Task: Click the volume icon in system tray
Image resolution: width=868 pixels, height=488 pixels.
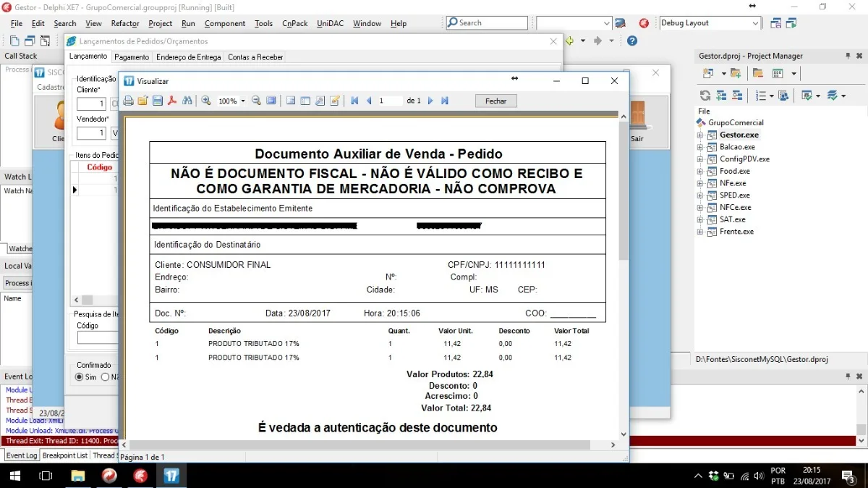Action: [759, 476]
